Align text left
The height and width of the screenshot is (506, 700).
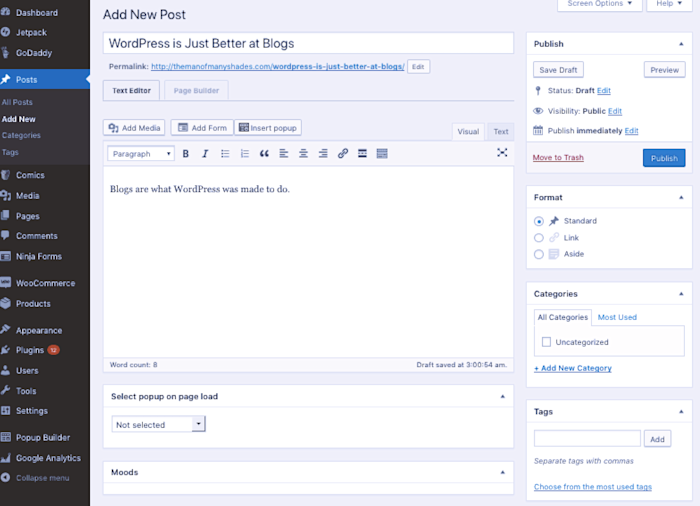[284, 154]
